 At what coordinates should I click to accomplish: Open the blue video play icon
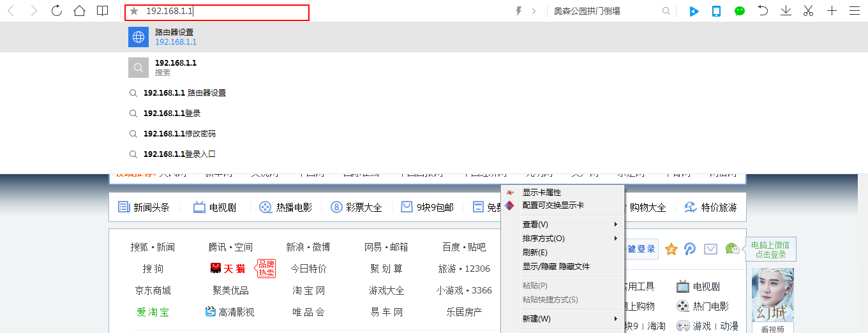pyautogui.click(x=694, y=11)
